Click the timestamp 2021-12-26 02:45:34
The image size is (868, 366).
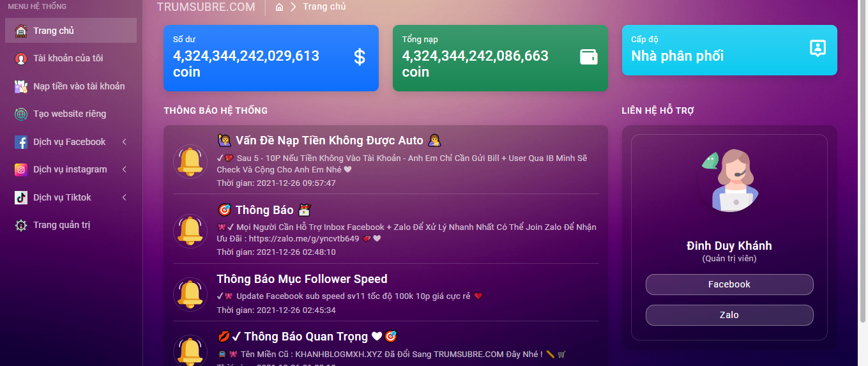click(296, 310)
